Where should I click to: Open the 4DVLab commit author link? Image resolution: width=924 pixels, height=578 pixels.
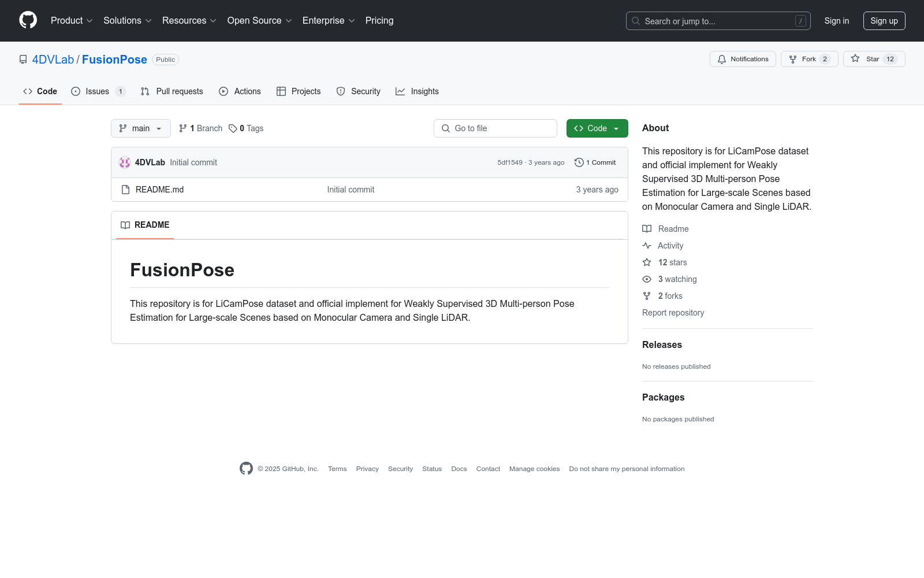[x=150, y=162]
